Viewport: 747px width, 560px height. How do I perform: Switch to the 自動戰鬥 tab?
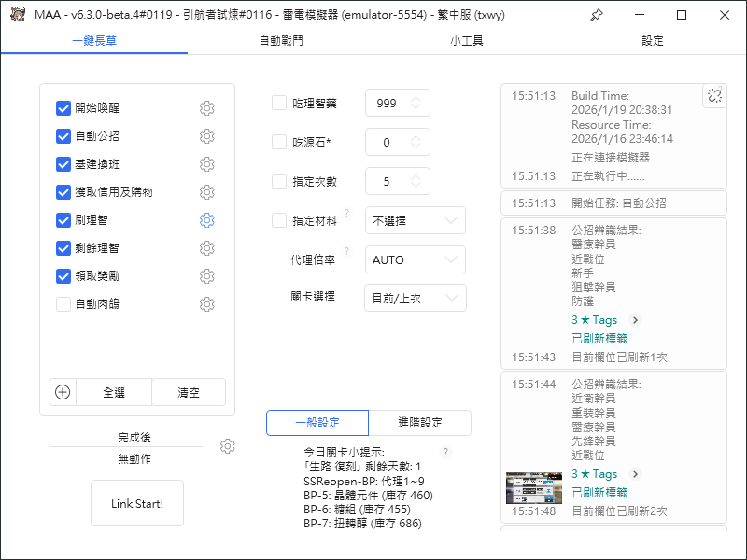[280, 41]
